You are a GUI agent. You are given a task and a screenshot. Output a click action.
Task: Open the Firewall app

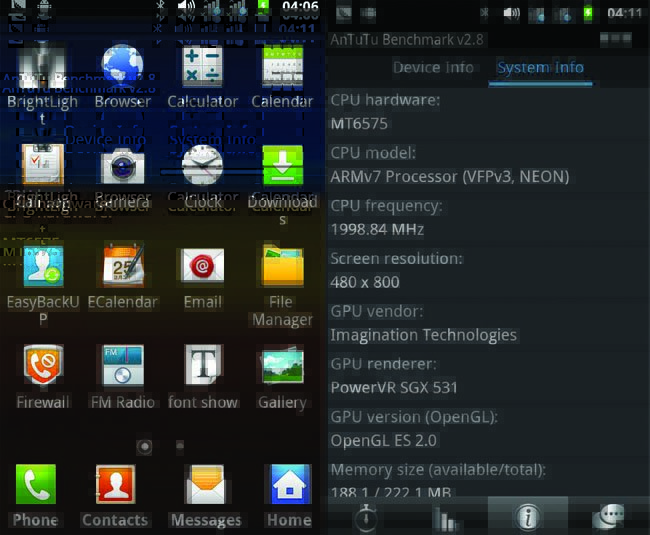click(x=43, y=365)
